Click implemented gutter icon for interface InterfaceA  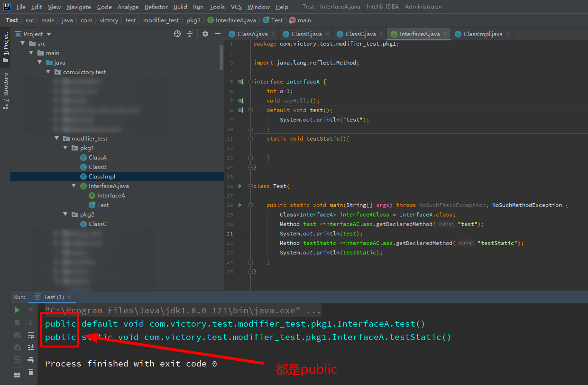(x=240, y=82)
